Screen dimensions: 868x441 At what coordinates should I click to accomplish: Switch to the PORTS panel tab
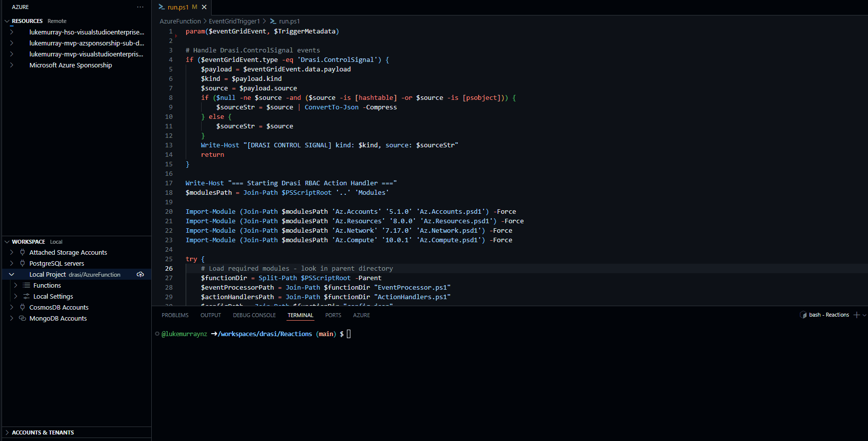333,315
